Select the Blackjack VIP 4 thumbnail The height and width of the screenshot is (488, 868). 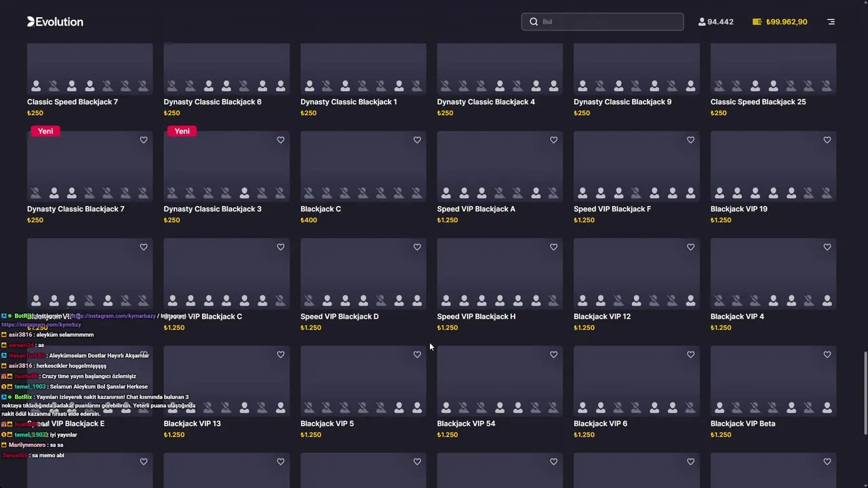click(773, 273)
